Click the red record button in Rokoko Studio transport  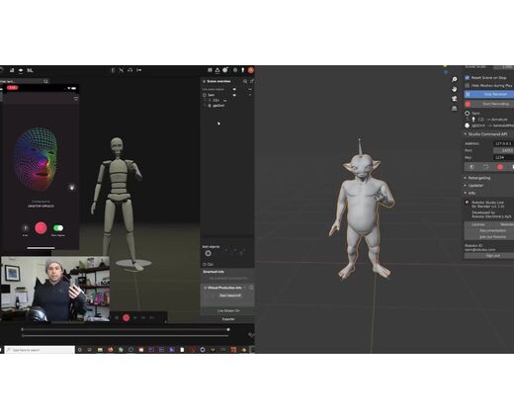pos(126,318)
